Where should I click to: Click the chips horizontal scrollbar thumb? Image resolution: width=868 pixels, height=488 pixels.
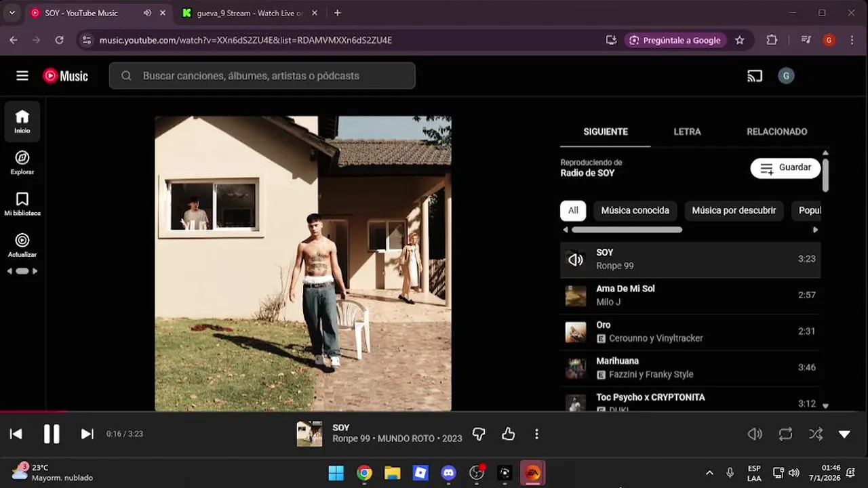pos(627,230)
